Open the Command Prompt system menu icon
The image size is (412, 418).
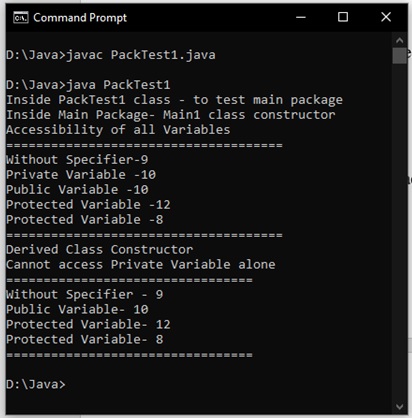pyautogui.click(x=21, y=18)
